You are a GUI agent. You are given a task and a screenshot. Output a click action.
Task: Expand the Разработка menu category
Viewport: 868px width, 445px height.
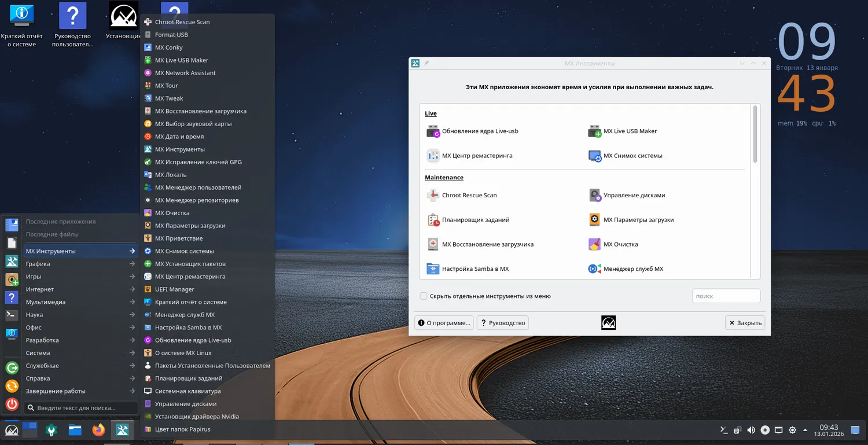point(80,340)
